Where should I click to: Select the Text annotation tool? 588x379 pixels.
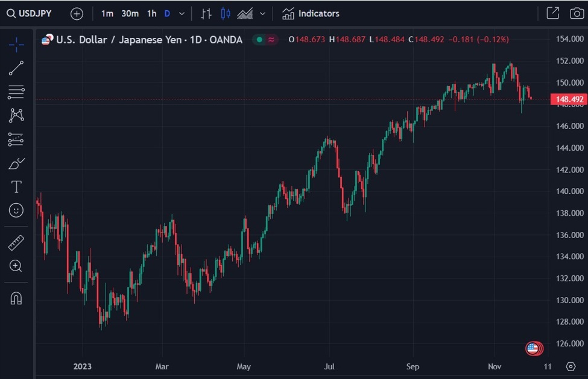16,187
